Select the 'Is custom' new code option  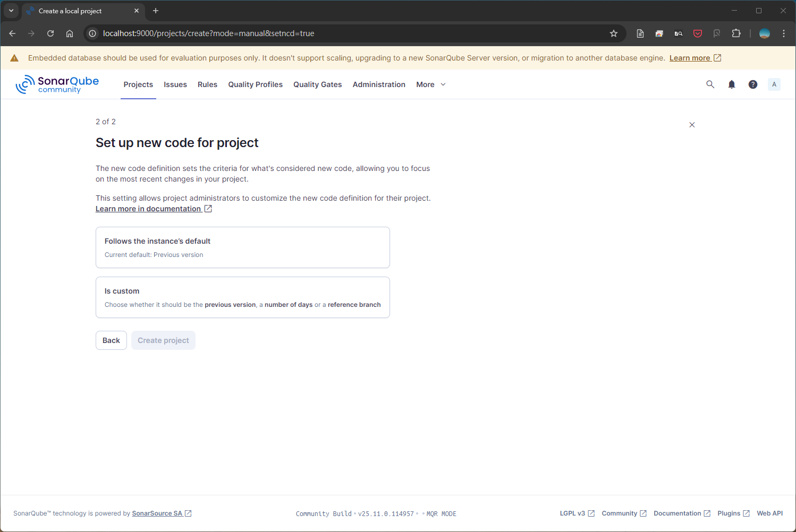click(x=242, y=297)
